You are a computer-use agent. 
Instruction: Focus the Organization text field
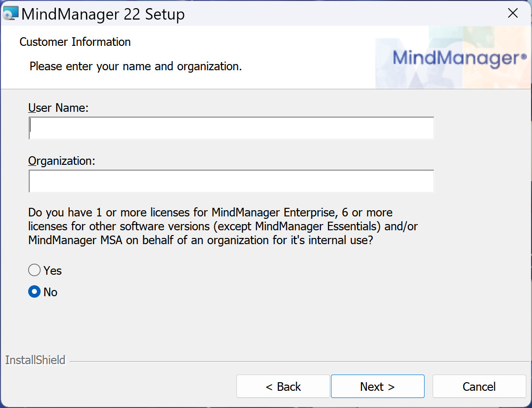[x=231, y=181]
